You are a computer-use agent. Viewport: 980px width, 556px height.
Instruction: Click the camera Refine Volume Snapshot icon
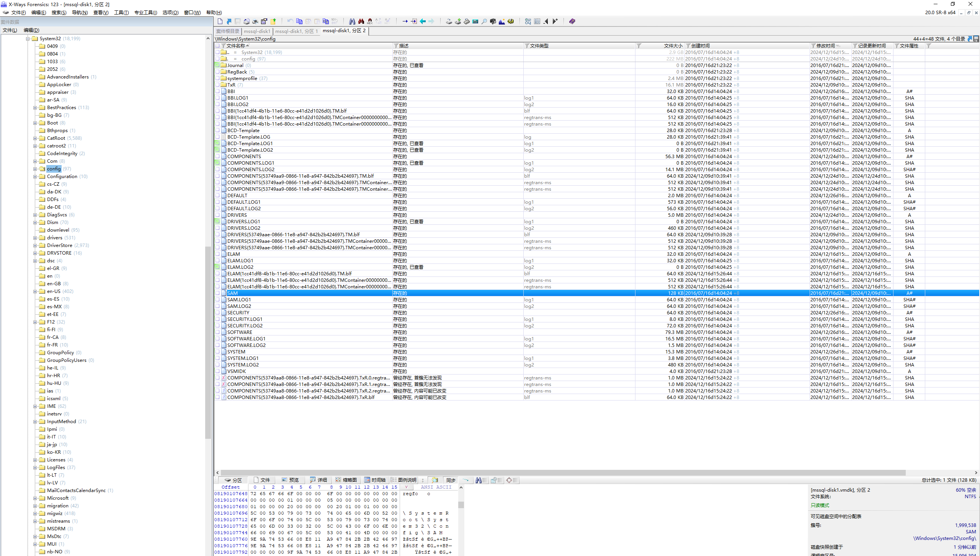pyautogui.click(x=493, y=21)
